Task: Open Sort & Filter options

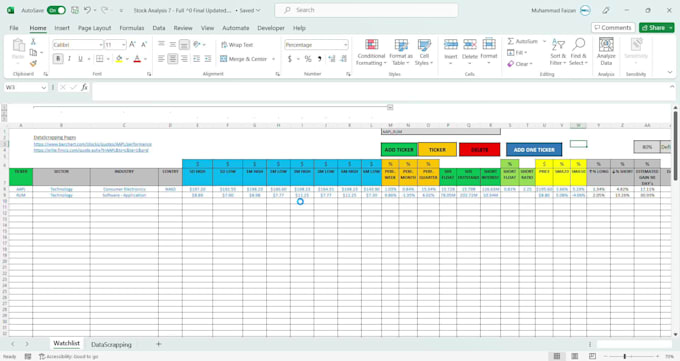Action: [x=558, y=52]
